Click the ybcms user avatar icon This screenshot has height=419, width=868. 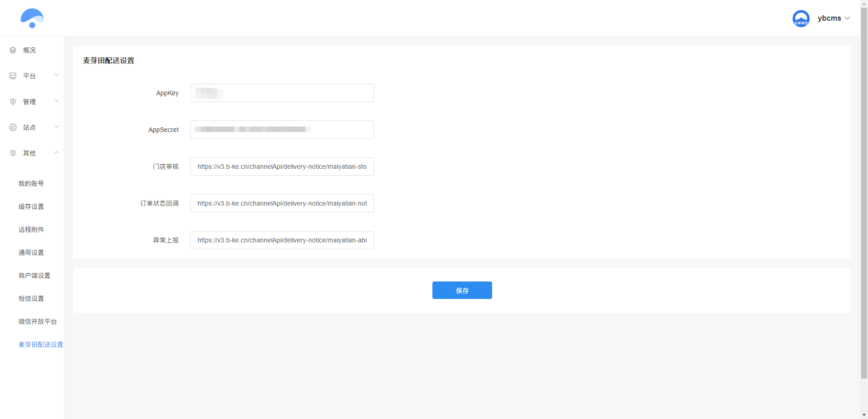point(801,18)
